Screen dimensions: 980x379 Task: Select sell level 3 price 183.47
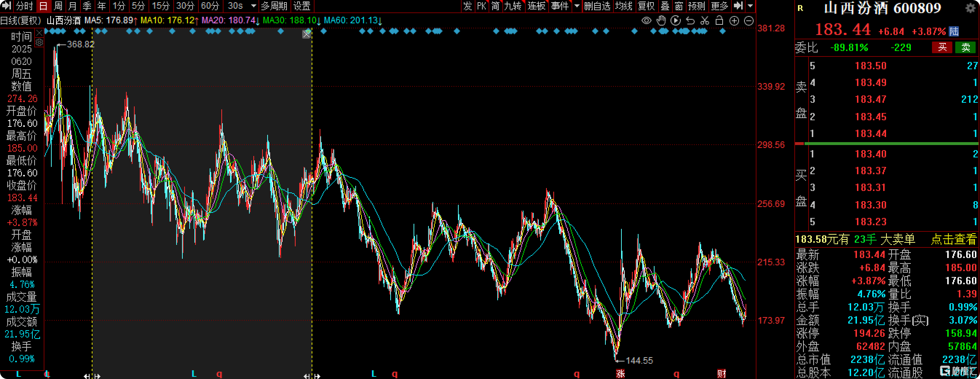pos(870,99)
